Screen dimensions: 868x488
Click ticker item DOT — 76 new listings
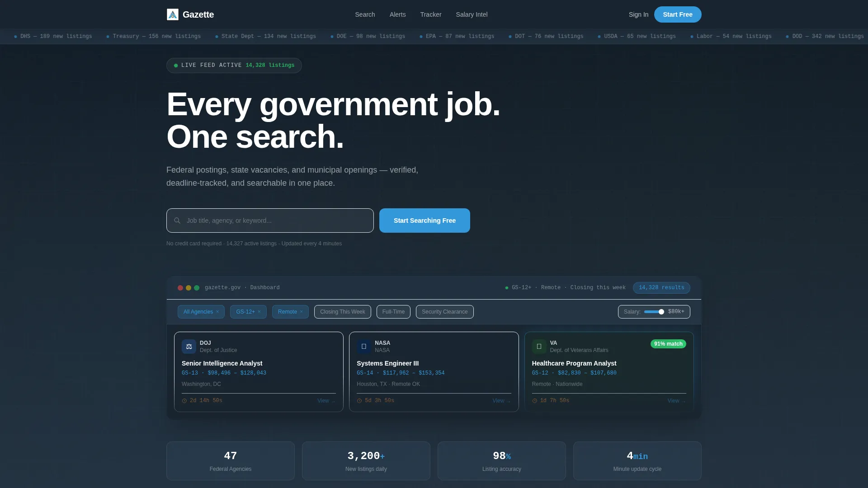coord(546,36)
